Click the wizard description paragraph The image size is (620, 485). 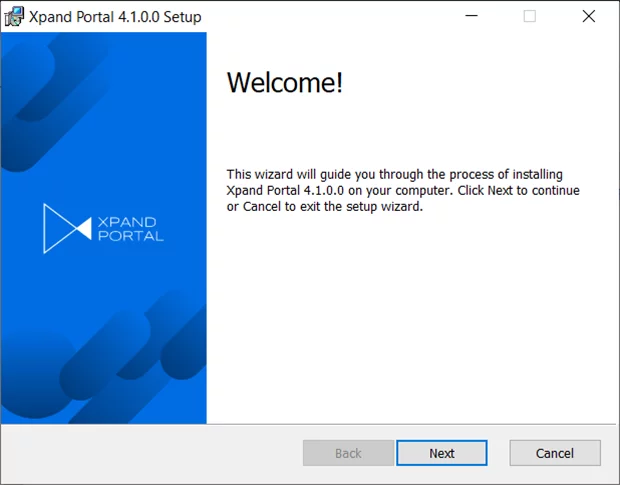pyautogui.click(x=402, y=190)
